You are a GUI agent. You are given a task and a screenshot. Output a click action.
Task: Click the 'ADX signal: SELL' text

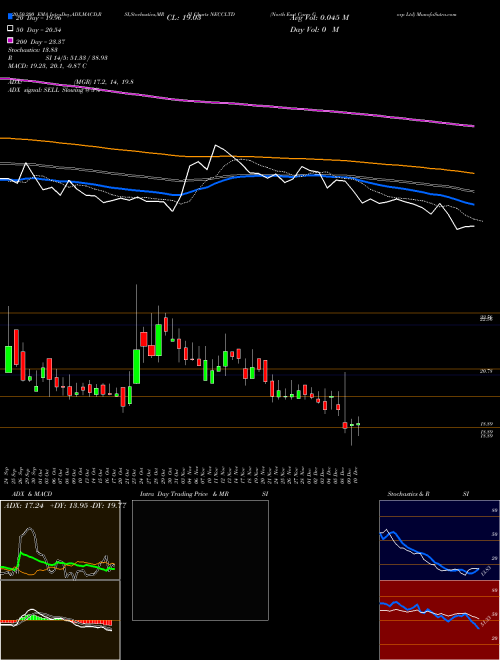point(34,90)
